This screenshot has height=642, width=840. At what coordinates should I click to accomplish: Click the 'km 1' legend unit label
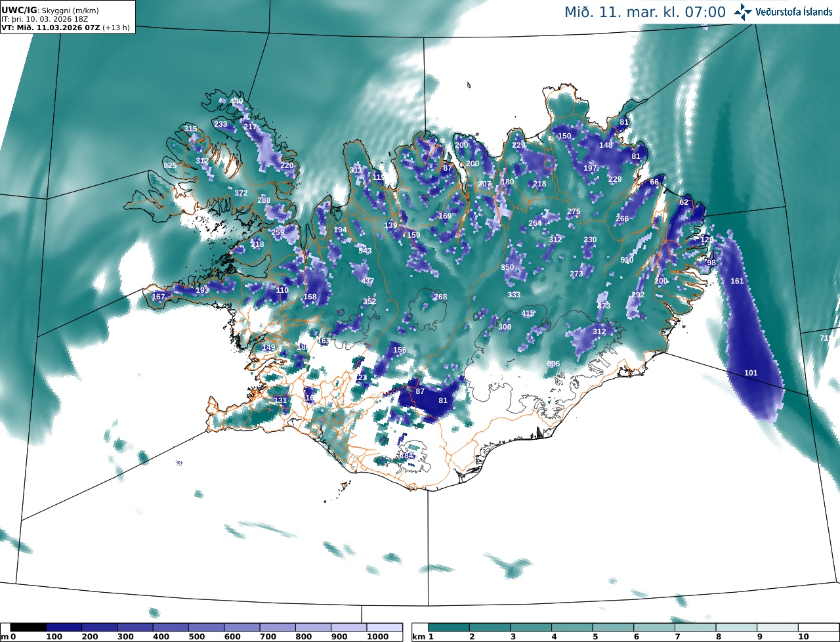[423, 637]
